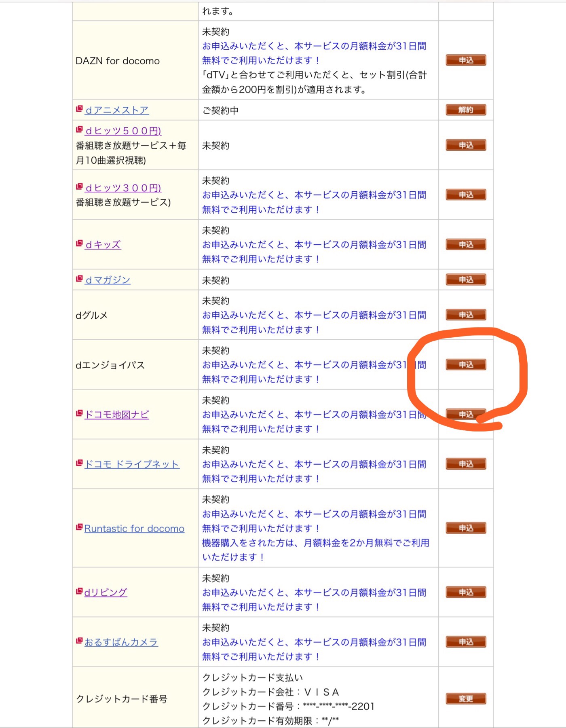Screen dimensions: 566x728
Task: Click 申込 button in dヒッツ500円 row
Action: click(x=466, y=145)
